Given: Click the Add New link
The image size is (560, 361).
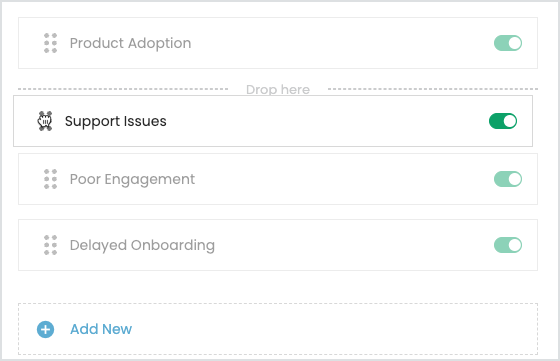Looking at the screenshot, I should click(101, 329).
